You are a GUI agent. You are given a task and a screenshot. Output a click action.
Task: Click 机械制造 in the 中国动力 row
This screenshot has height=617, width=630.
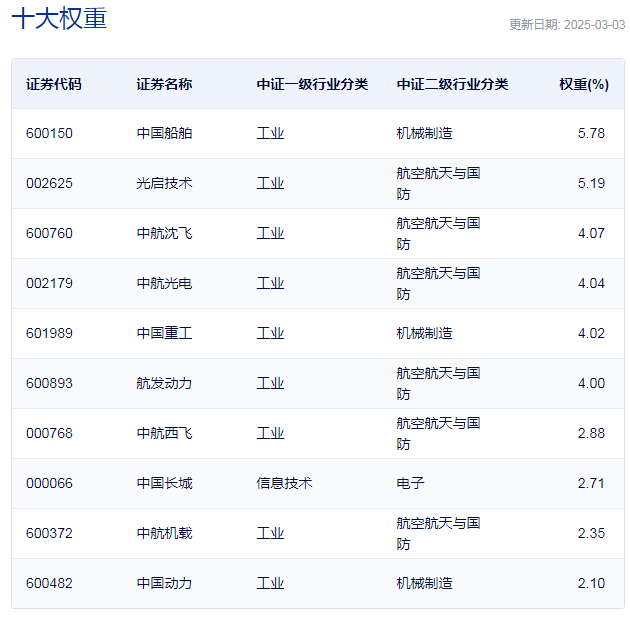[424, 584]
